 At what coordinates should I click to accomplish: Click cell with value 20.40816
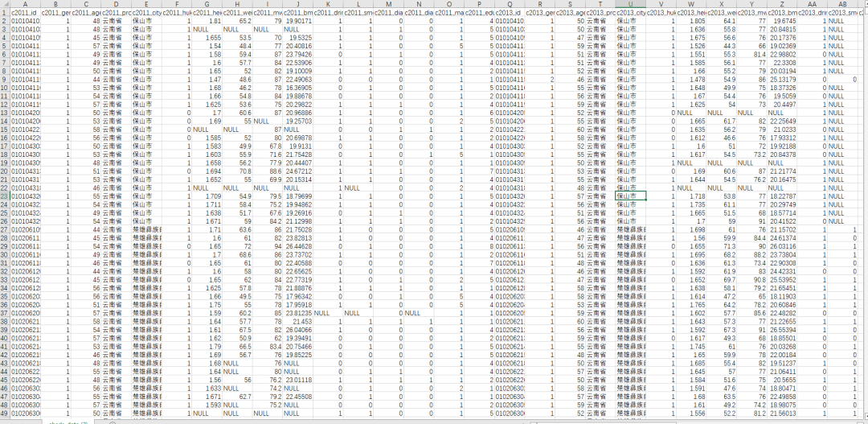coord(298,45)
